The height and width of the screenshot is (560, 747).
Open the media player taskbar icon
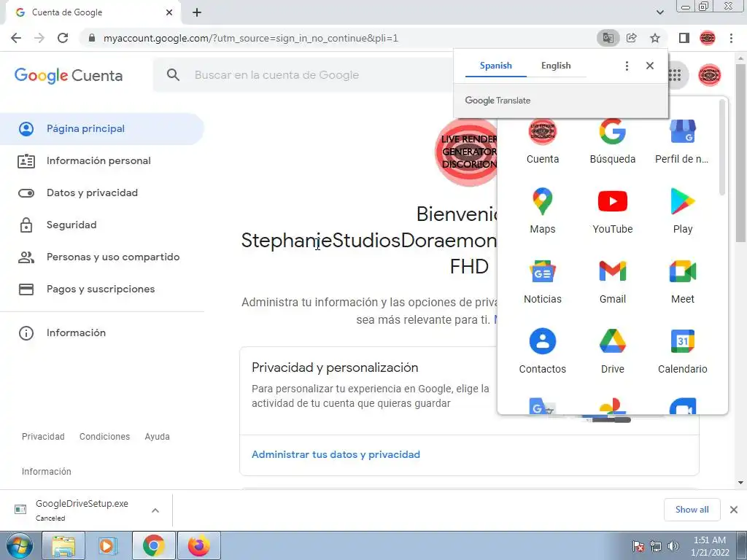point(108,545)
